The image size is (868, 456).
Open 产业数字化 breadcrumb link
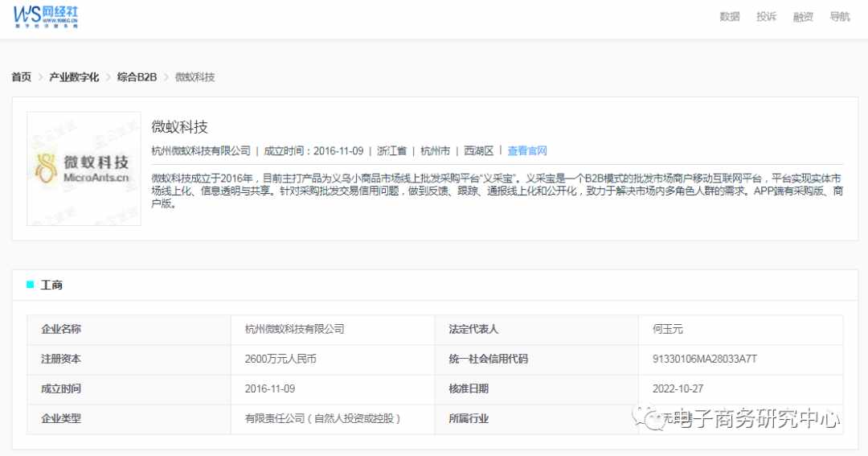point(74,77)
